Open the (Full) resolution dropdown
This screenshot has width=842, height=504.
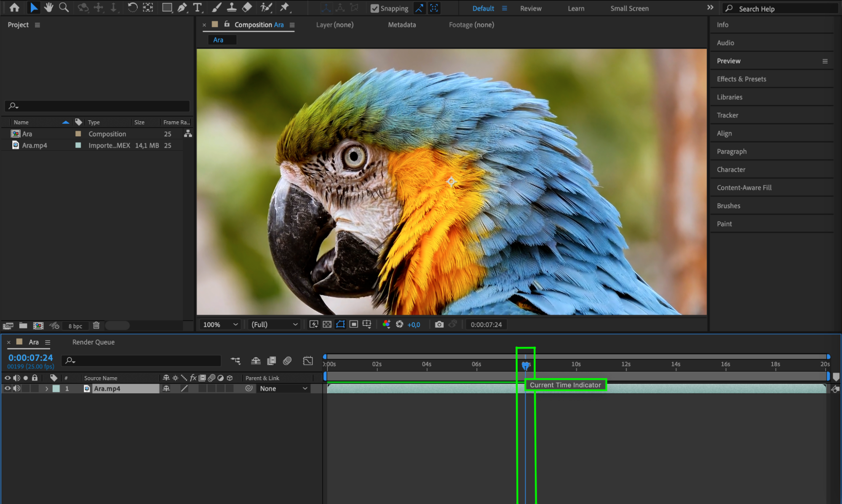coord(274,324)
